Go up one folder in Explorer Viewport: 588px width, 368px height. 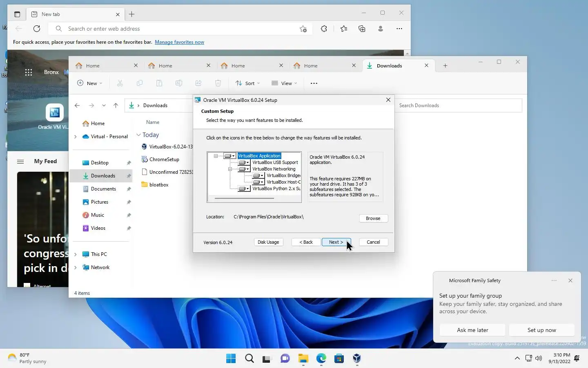click(116, 105)
